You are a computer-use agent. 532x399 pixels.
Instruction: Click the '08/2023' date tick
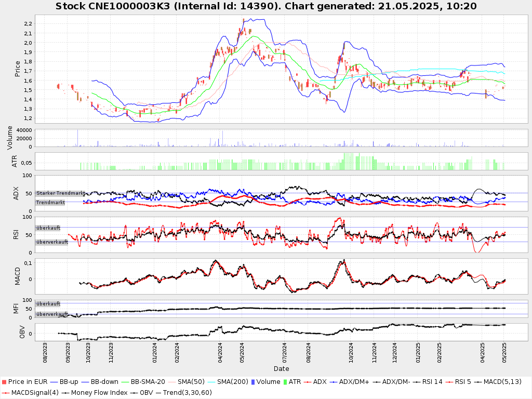pos(45,353)
